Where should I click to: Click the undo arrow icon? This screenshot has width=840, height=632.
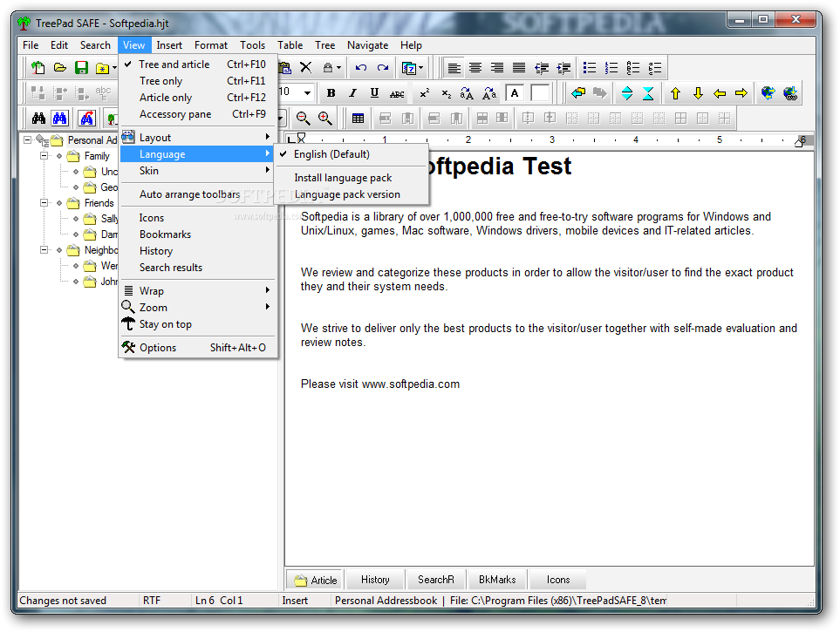(361, 67)
